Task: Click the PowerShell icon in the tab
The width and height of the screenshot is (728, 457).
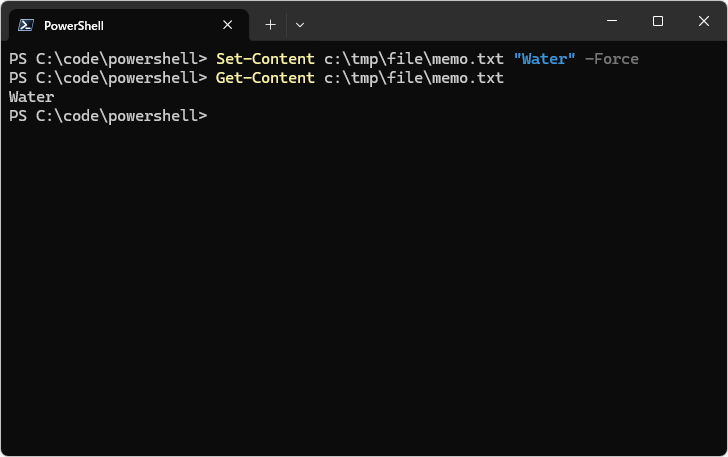Action: pos(26,25)
